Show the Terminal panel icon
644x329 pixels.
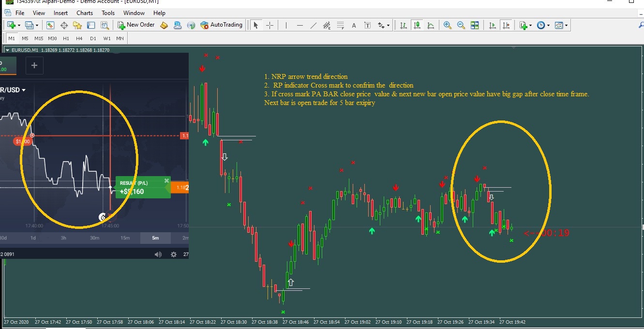91,25
